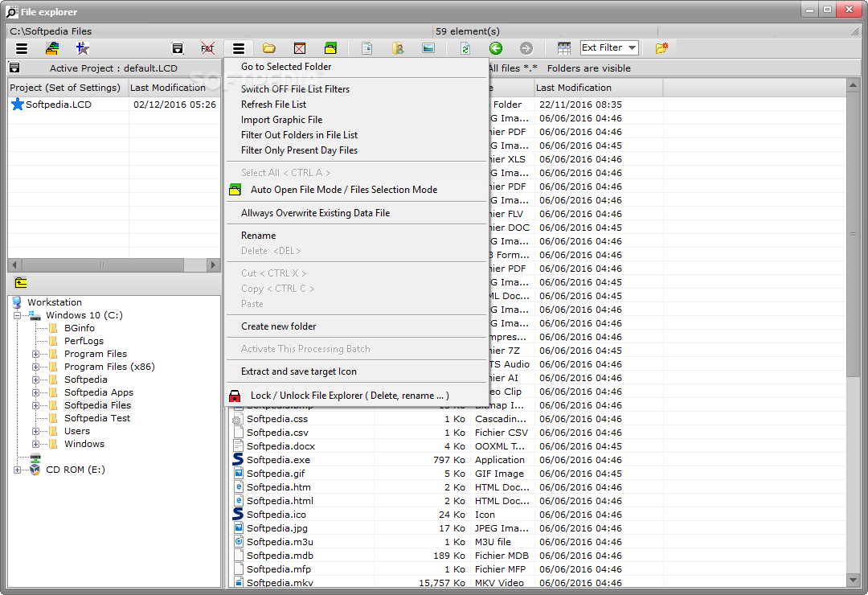868x595 pixels.
Task: Select the Softpedia.m3u file
Action: tap(280, 542)
